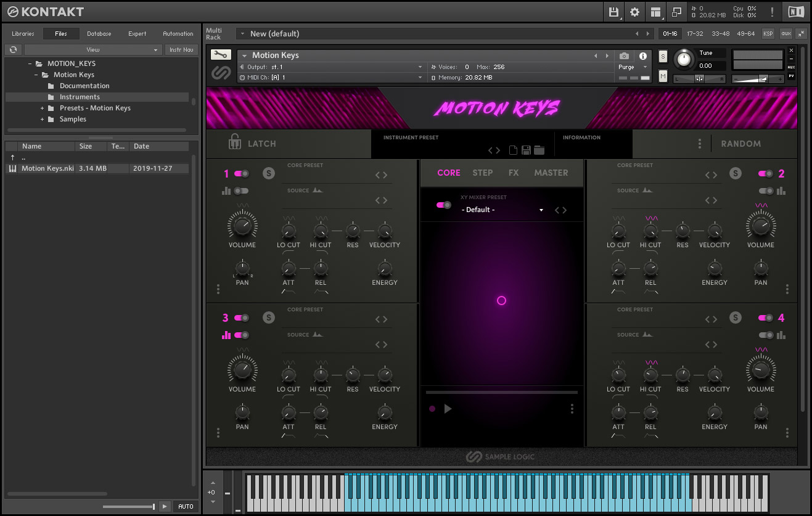Screen dimensions: 812x516
Task: Toggle instrument mute M button in header
Action: coord(663,76)
